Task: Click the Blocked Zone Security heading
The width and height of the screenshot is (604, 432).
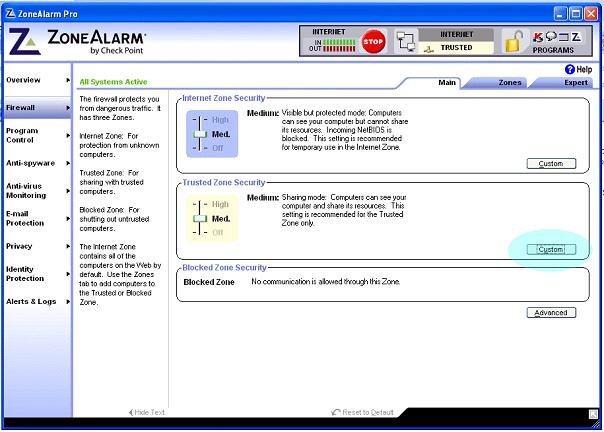Action: click(224, 267)
